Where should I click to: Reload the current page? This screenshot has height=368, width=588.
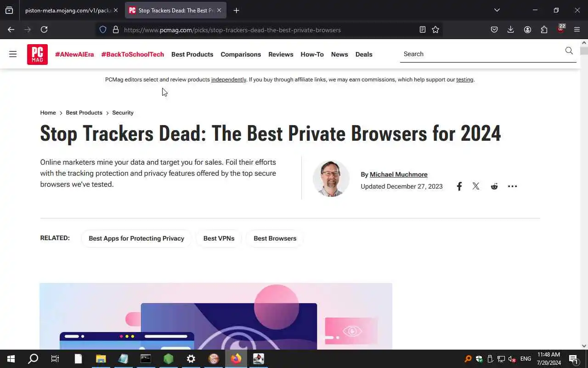(44, 29)
